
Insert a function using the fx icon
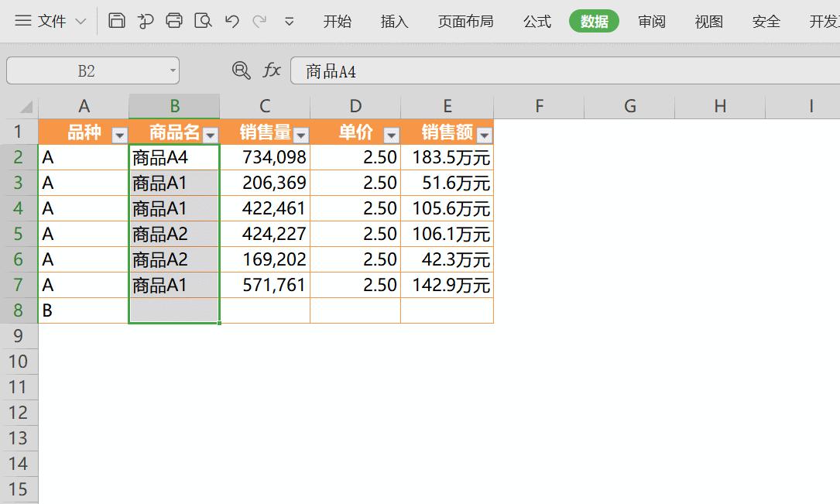point(272,70)
